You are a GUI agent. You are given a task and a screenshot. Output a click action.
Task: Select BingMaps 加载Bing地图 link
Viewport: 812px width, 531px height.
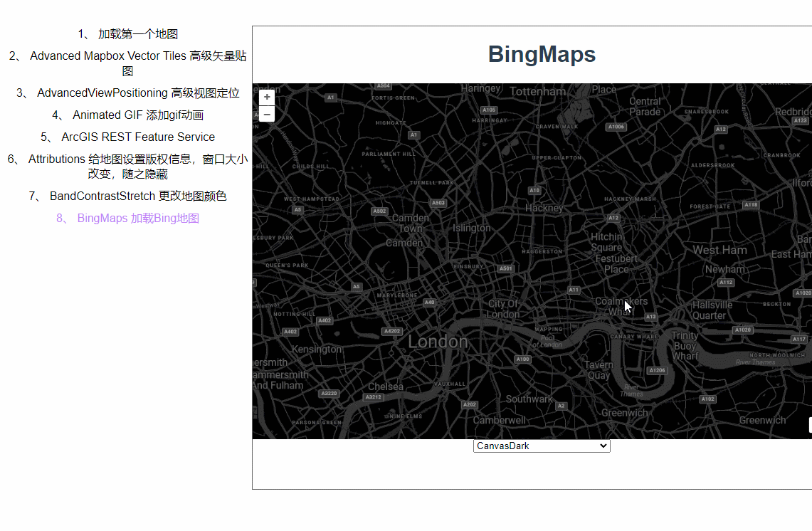pos(128,218)
